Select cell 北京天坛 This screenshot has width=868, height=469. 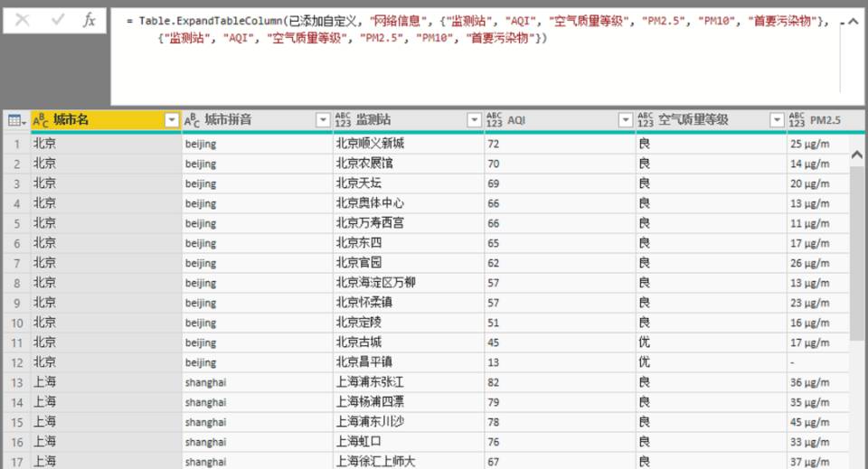coord(409,183)
